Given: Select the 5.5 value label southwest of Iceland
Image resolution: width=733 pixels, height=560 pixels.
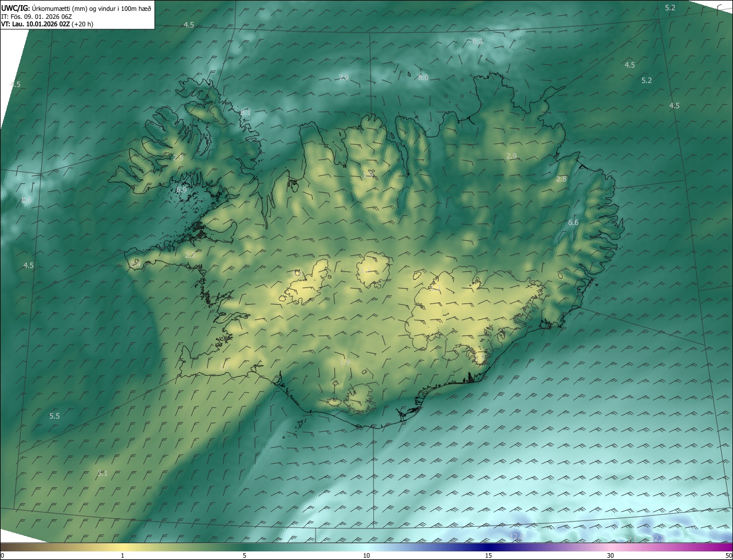Looking at the screenshot, I should [x=54, y=416].
